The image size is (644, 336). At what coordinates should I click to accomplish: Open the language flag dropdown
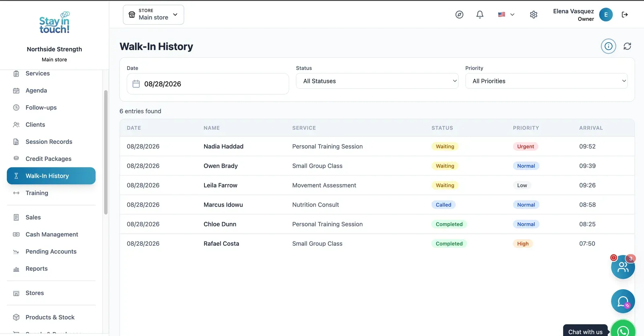coord(506,15)
